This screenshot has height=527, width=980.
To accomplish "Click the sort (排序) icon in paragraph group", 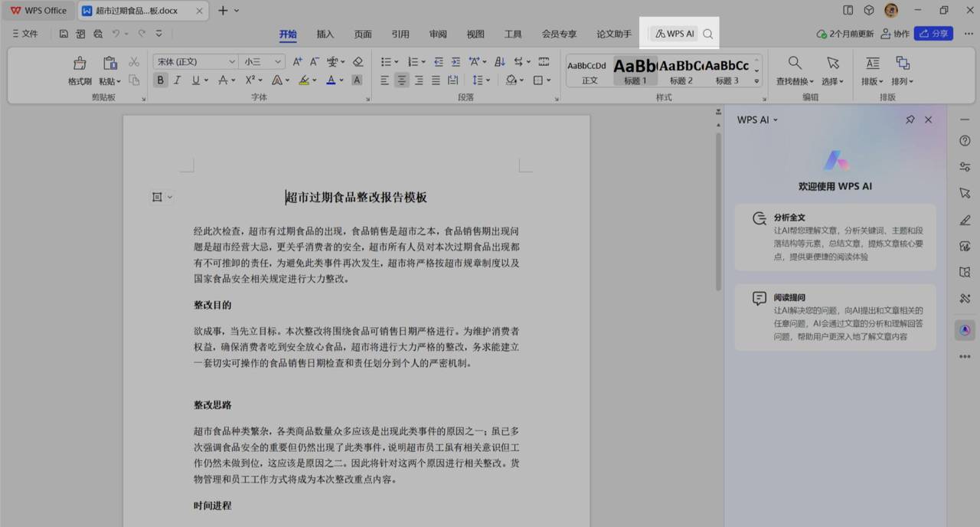I will coord(498,61).
